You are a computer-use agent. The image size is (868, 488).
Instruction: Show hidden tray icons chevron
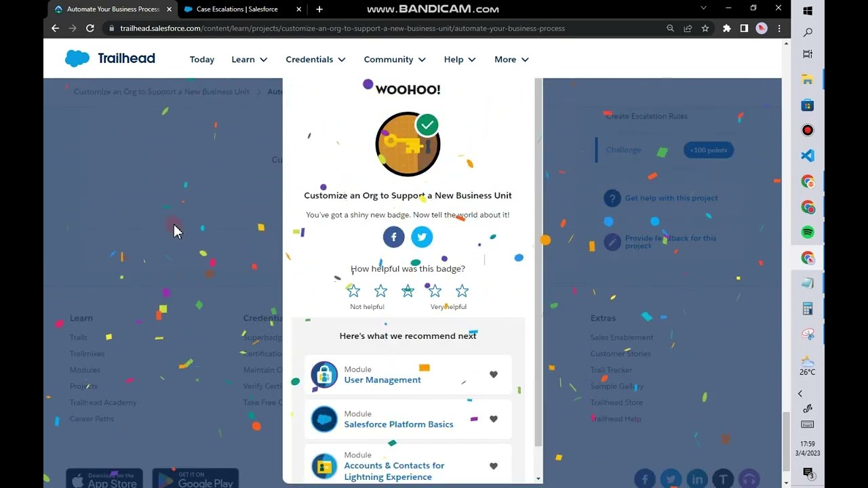coord(800,394)
